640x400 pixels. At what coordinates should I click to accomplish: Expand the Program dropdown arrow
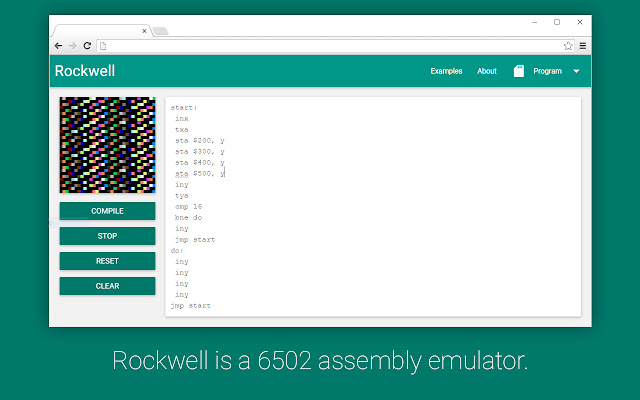click(576, 71)
